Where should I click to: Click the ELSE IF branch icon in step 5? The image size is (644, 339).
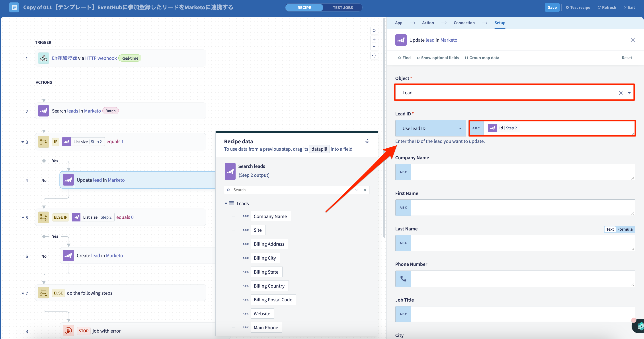pyautogui.click(x=43, y=217)
